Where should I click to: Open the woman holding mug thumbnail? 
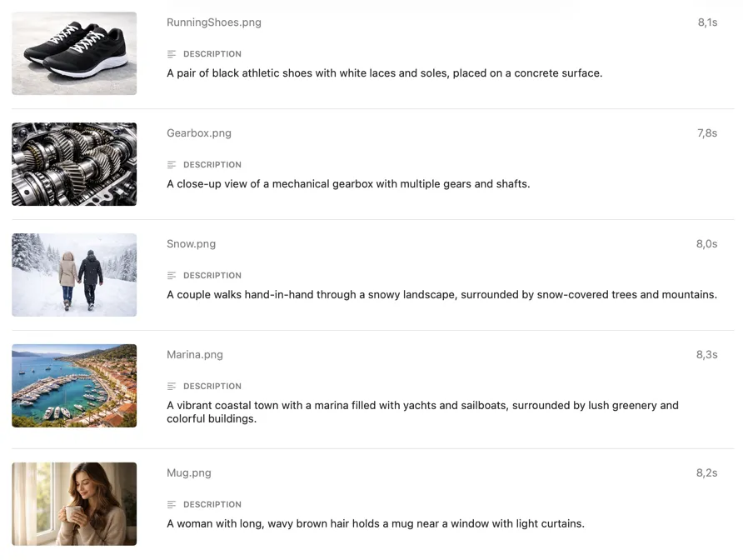74,504
